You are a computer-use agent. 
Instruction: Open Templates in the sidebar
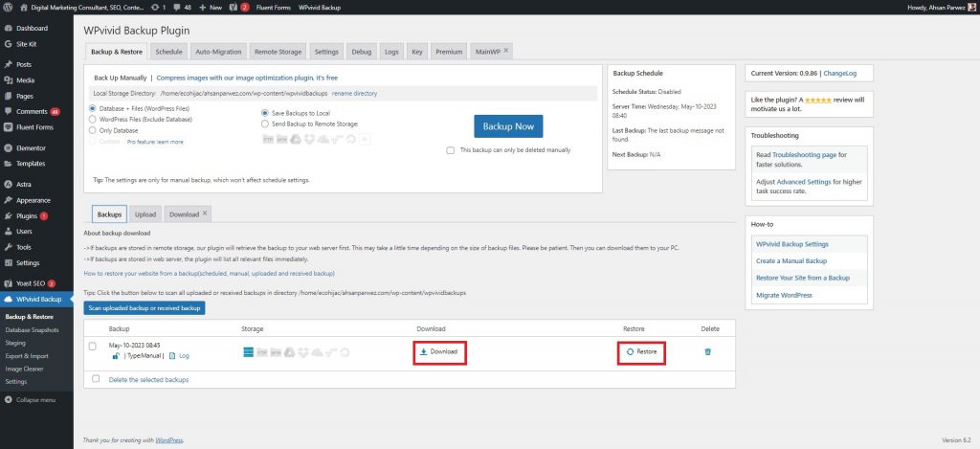(x=31, y=163)
